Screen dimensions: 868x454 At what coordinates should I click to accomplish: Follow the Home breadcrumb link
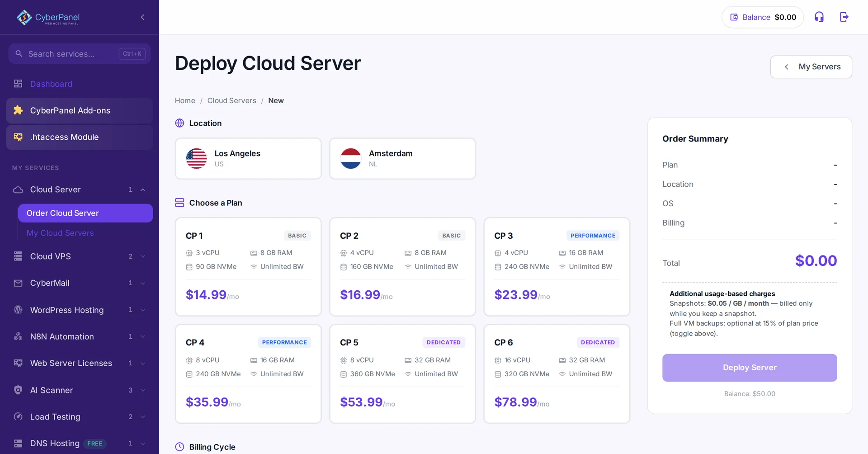(x=185, y=100)
